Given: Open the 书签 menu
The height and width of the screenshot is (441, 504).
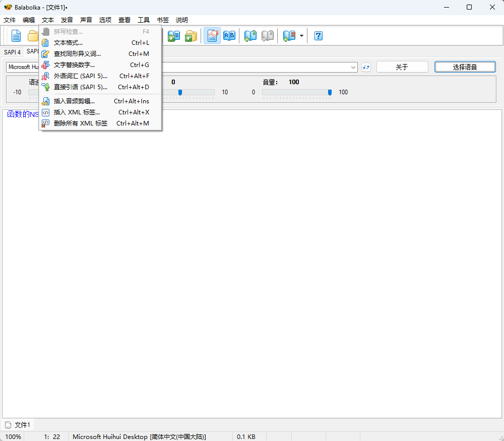Looking at the screenshot, I should (x=163, y=20).
